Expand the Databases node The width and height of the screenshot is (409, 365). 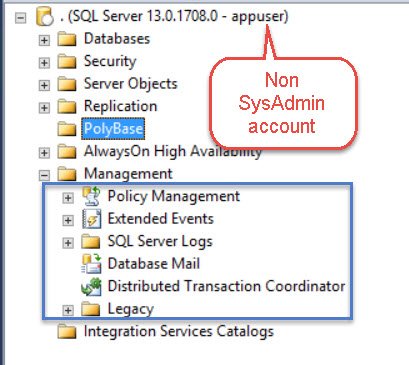coord(44,40)
